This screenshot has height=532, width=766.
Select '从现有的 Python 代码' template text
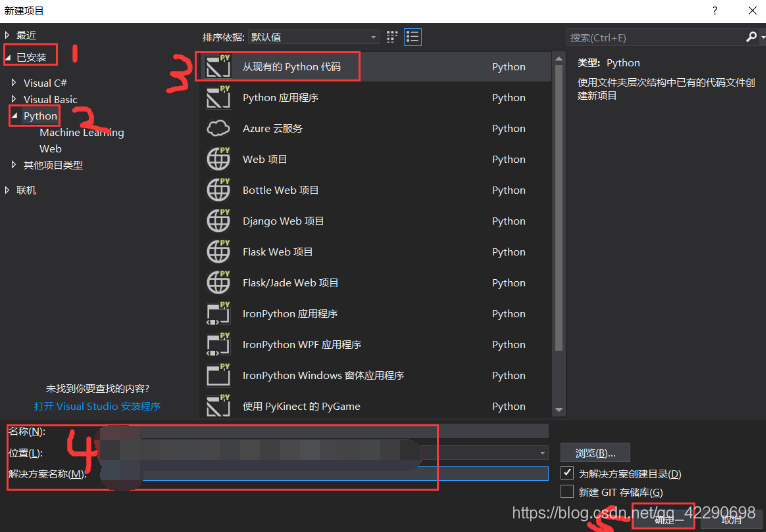click(x=292, y=66)
